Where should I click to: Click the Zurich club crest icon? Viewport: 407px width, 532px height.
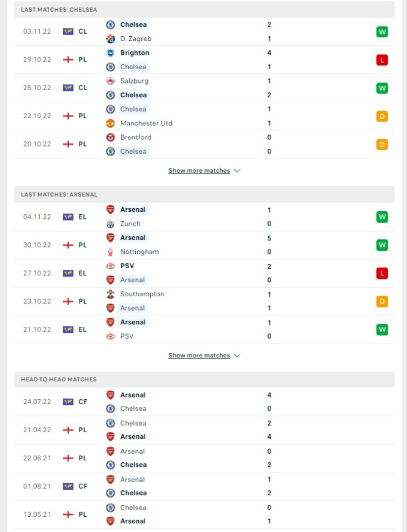[x=110, y=224]
